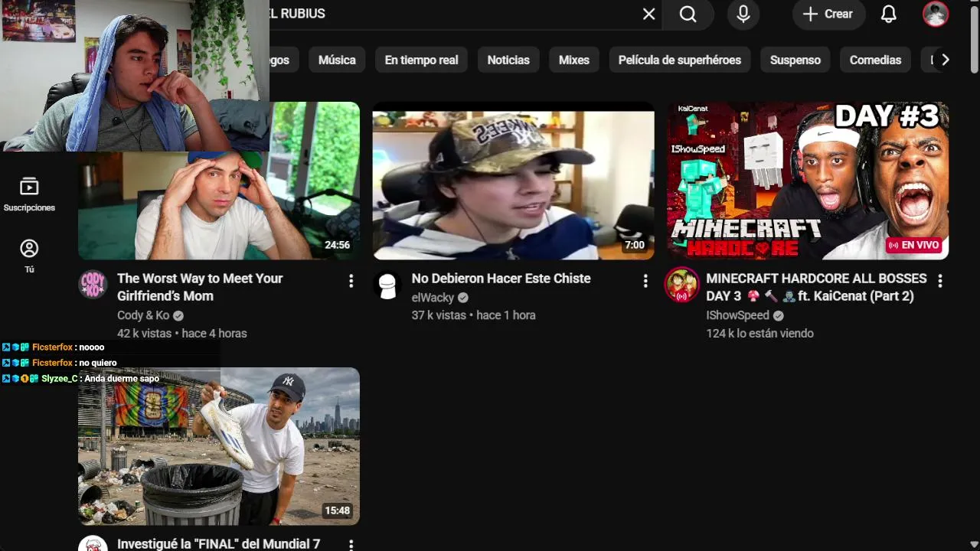
Task: Open Suscripciones in the sidebar
Action: pyautogui.click(x=29, y=194)
